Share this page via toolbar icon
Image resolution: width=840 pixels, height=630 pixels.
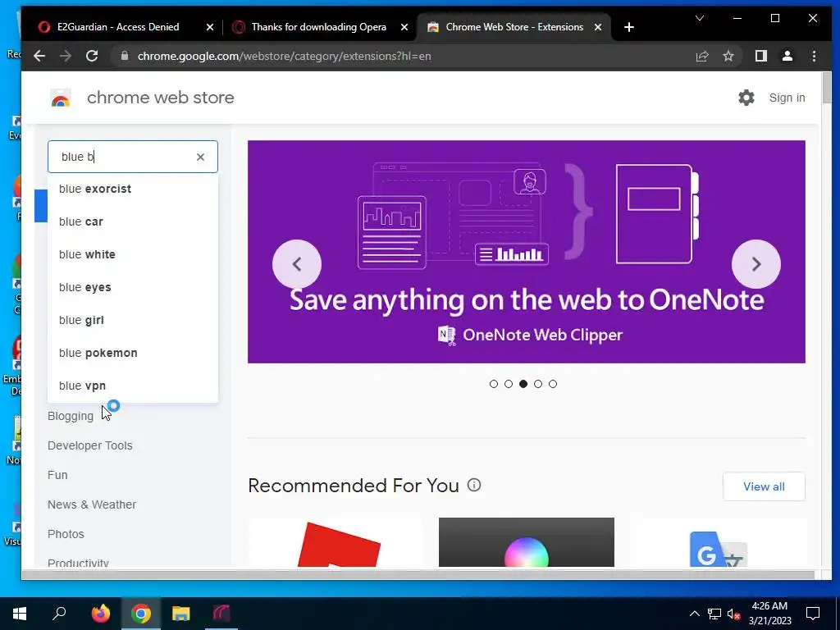click(702, 56)
